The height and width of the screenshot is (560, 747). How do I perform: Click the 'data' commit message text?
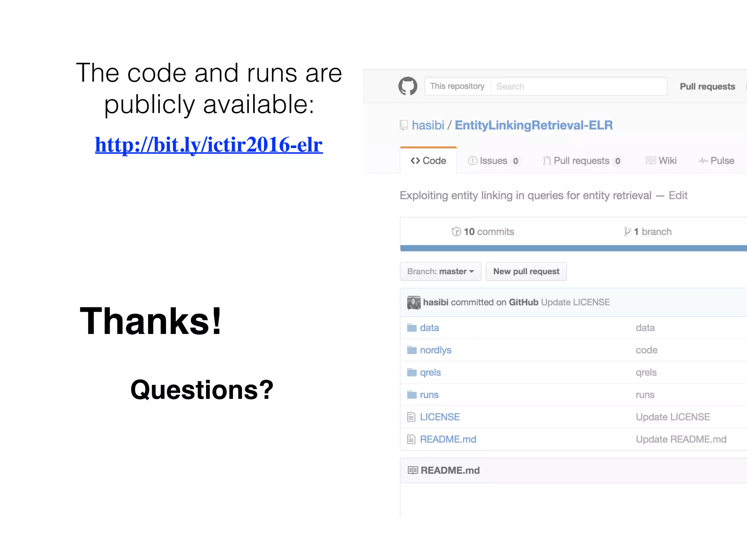point(645,328)
